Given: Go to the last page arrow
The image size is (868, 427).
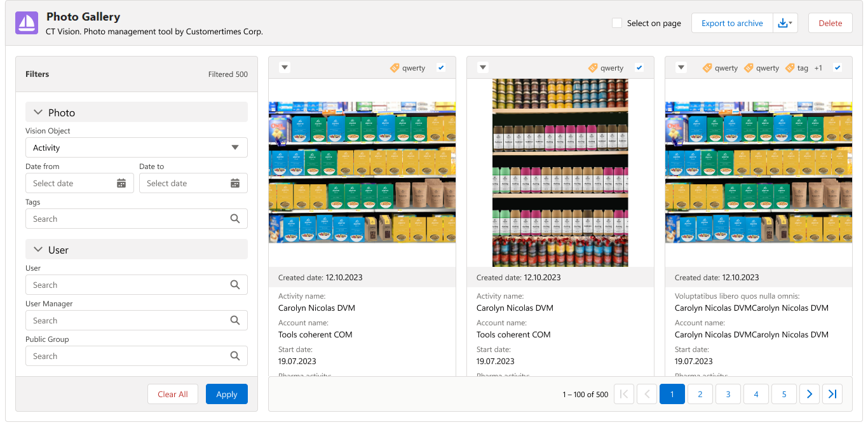Looking at the screenshot, I should pyautogui.click(x=832, y=394).
